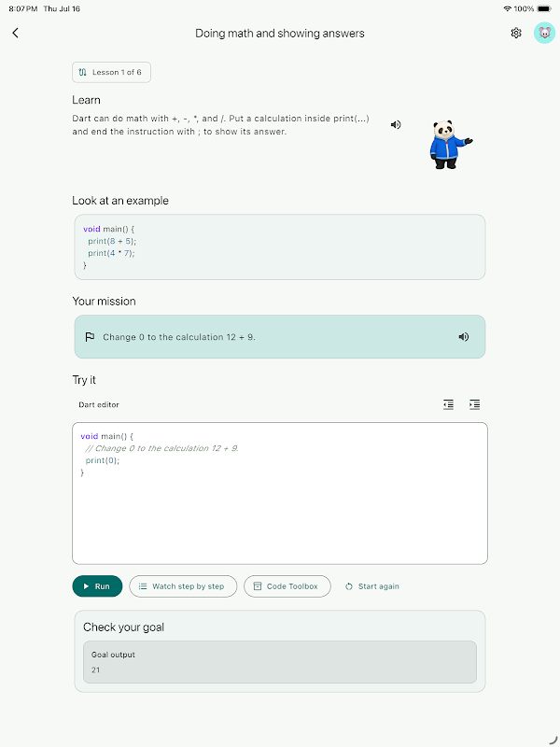The height and width of the screenshot is (747, 560).
Task: Decrease indent in the Dart editor
Action: tap(448, 404)
